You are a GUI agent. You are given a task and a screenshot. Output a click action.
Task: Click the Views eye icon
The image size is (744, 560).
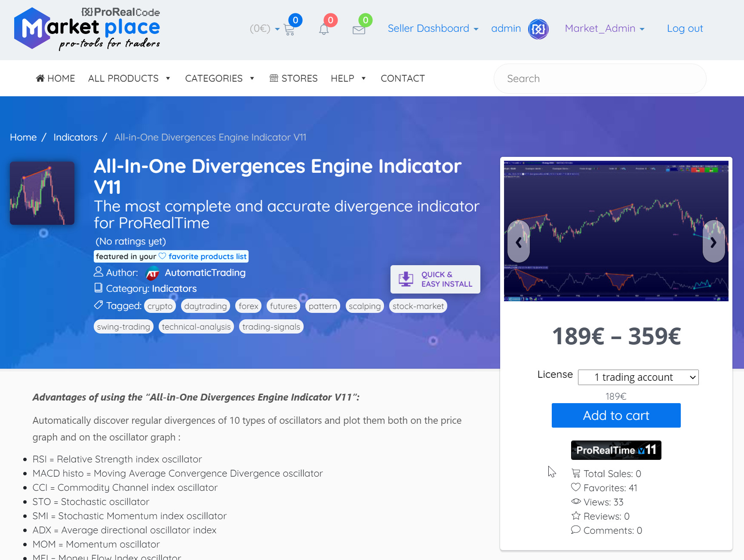[x=576, y=502]
